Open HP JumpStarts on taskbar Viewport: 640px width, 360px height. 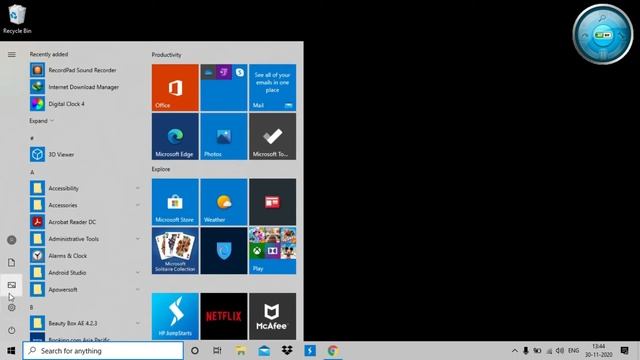click(310, 351)
